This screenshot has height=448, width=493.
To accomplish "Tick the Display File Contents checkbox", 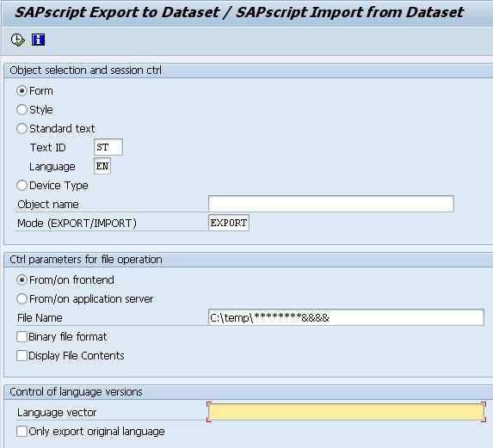I will tap(22, 356).
